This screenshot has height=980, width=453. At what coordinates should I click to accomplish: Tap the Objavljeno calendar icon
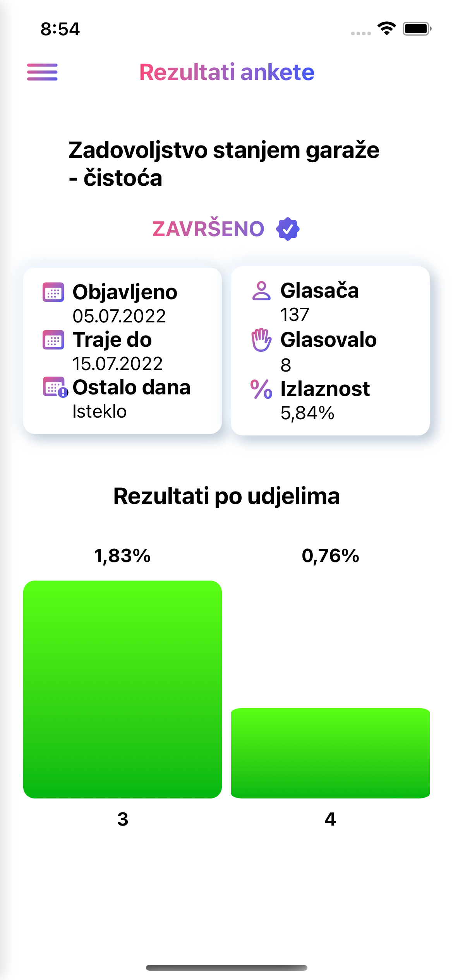[53, 292]
